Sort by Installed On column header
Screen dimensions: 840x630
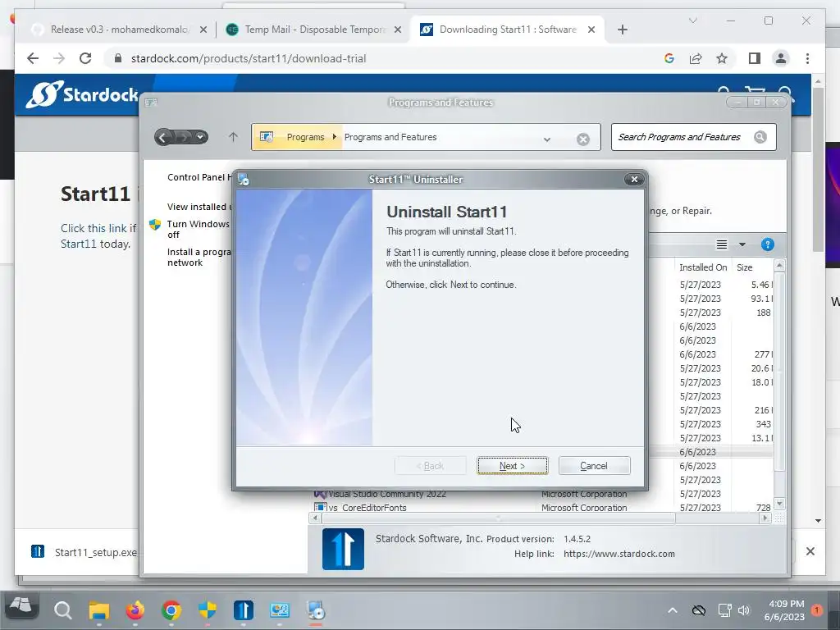(x=703, y=267)
